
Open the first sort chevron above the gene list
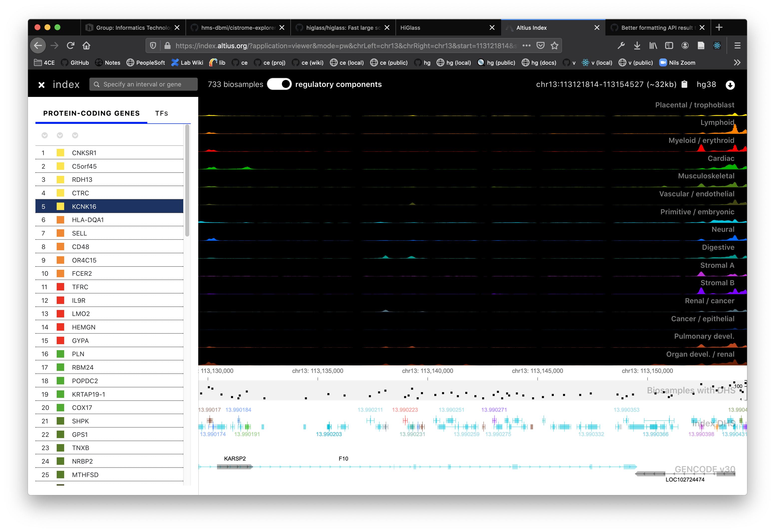click(45, 135)
